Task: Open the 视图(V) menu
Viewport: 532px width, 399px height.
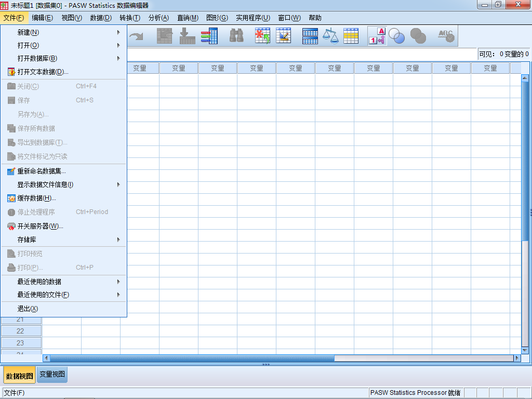Action: [72, 18]
